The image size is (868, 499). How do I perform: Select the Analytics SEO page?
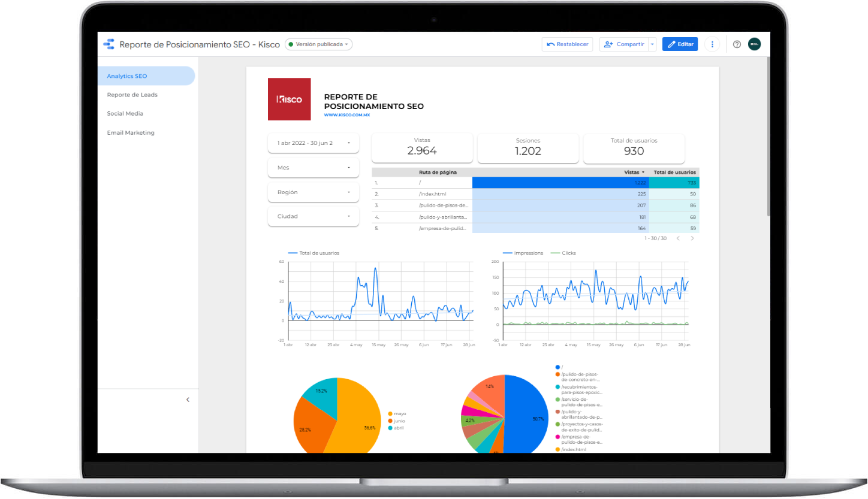tap(146, 76)
